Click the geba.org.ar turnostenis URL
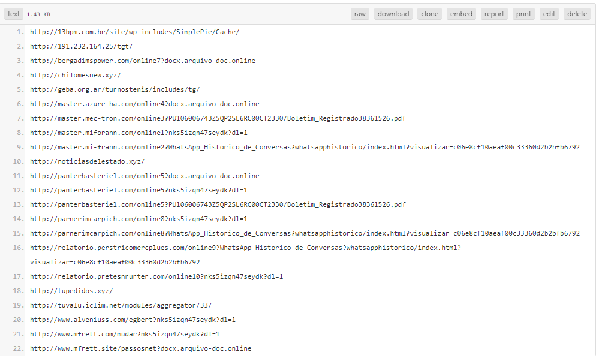Image resolution: width=599 pixels, height=364 pixels. point(115,89)
